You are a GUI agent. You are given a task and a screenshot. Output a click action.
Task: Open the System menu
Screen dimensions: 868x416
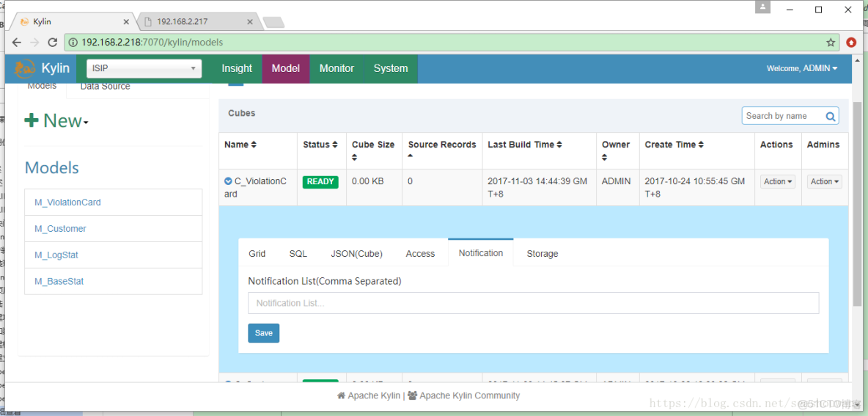coord(390,69)
